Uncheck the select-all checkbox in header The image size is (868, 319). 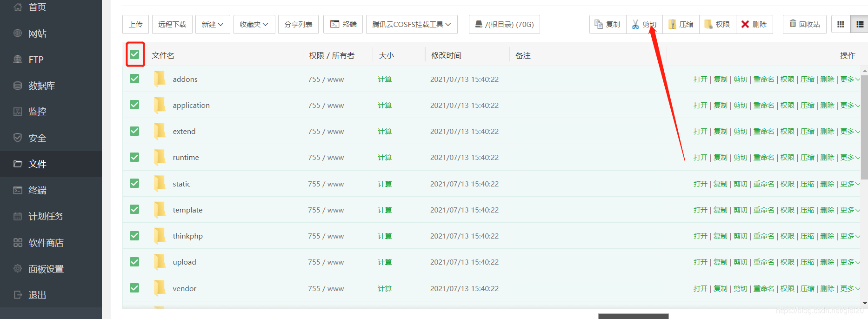tap(135, 54)
